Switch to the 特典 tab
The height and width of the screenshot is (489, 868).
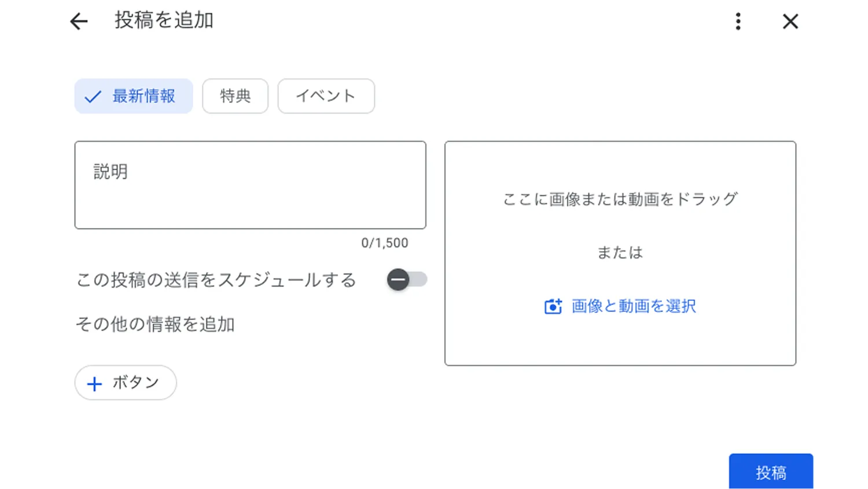click(x=235, y=96)
